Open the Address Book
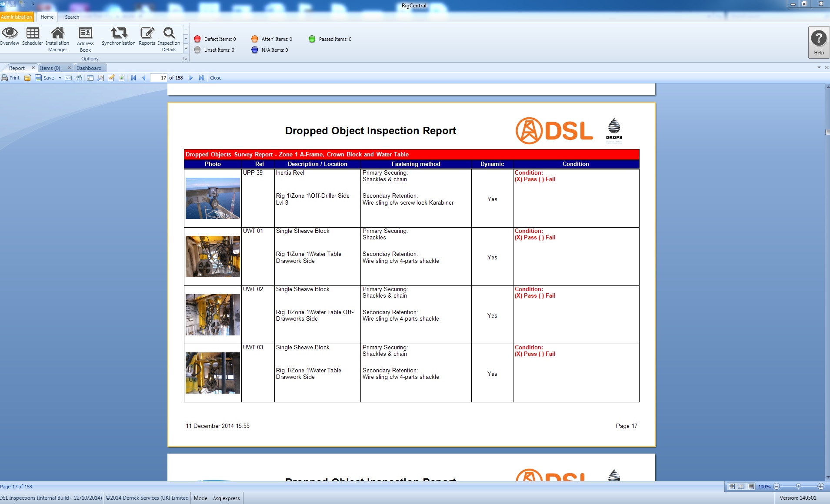830x504 pixels. 85,38
